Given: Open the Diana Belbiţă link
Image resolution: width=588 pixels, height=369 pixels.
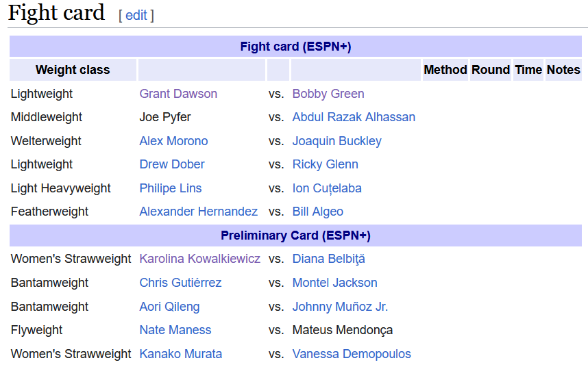Looking at the screenshot, I should click(x=328, y=259).
